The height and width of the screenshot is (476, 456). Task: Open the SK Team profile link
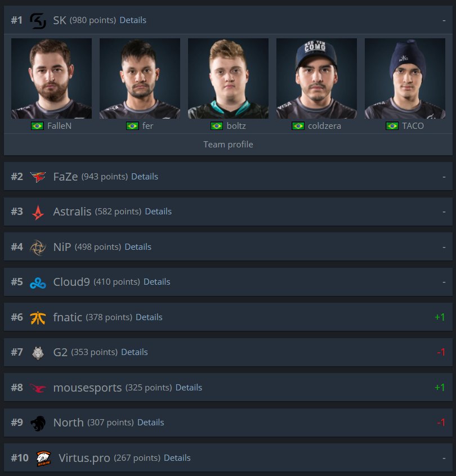pos(228,145)
